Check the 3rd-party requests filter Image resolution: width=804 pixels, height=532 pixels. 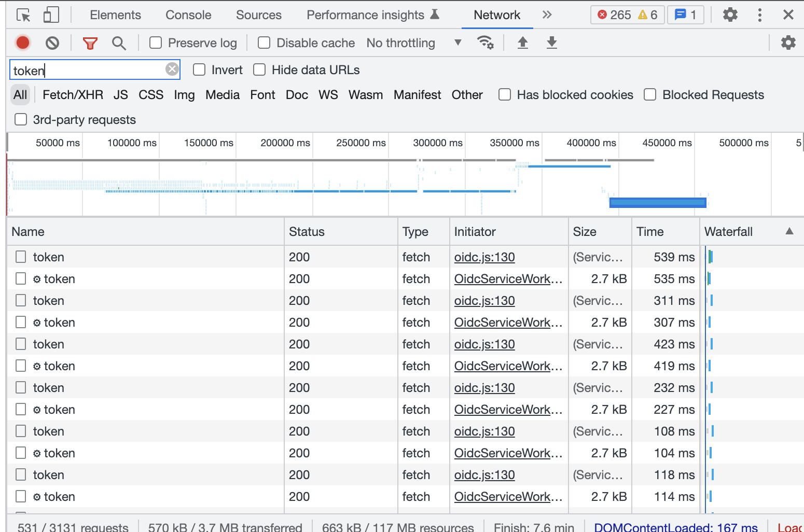20,119
